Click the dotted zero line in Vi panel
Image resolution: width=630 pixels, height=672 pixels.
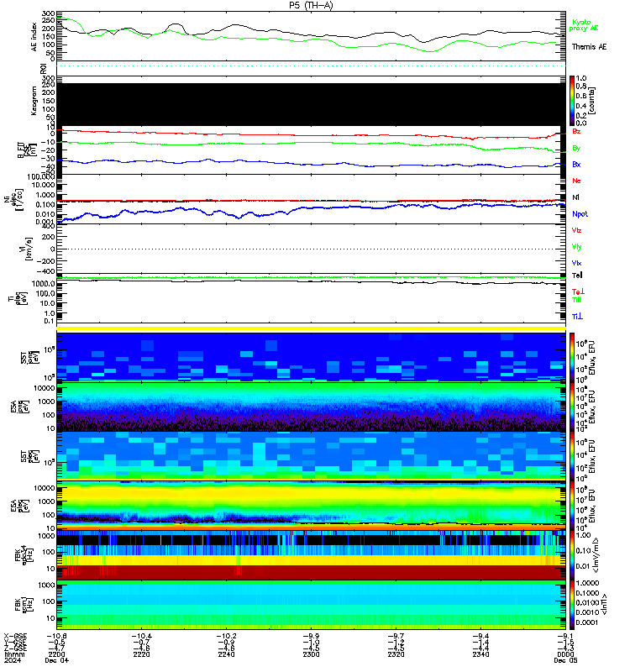(x=311, y=249)
